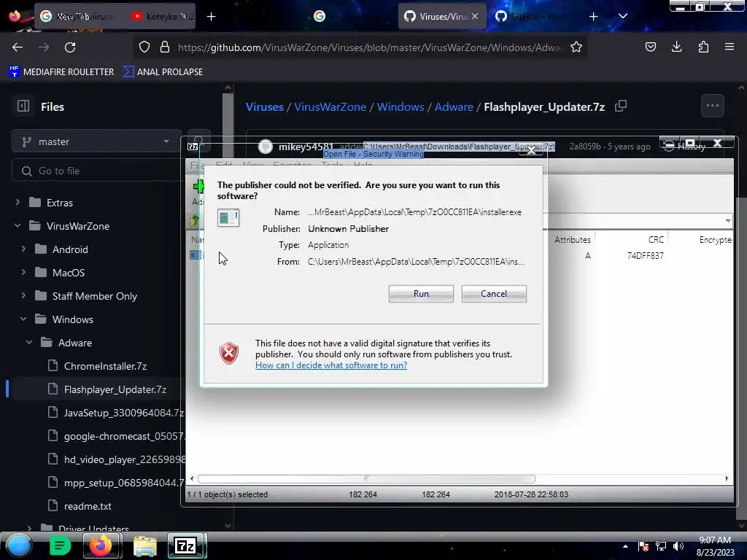Click the installer file icon in 7-Zip list
The image size is (747, 560).
195,255
